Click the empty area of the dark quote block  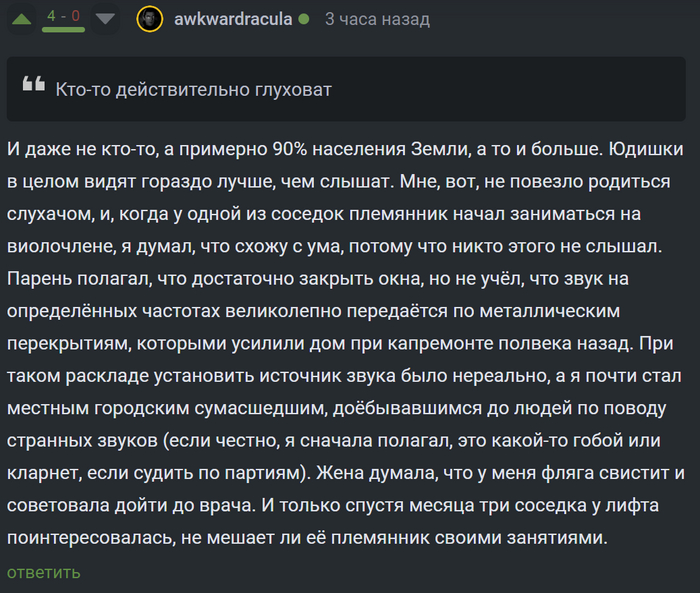pyautogui.click(x=509, y=89)
